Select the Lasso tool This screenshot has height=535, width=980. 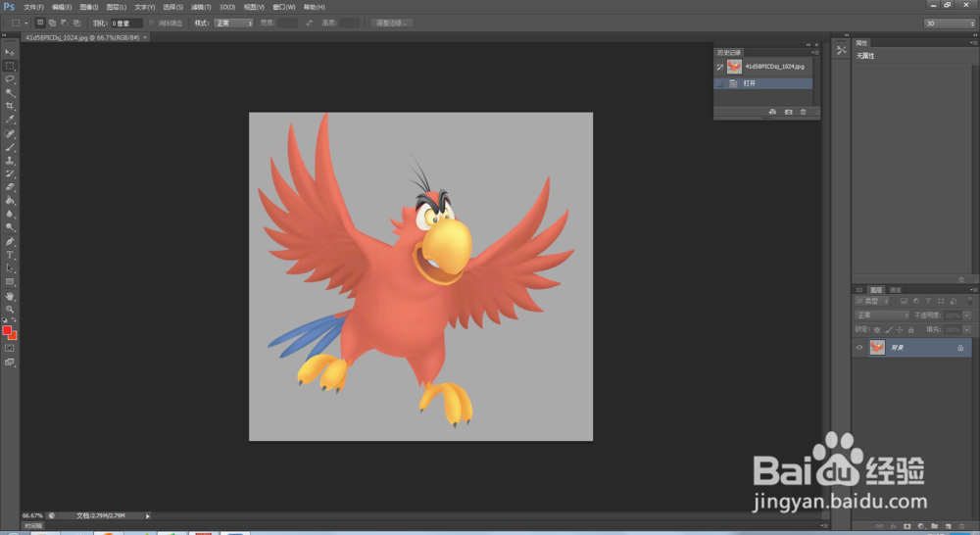[x=10, y=79]
